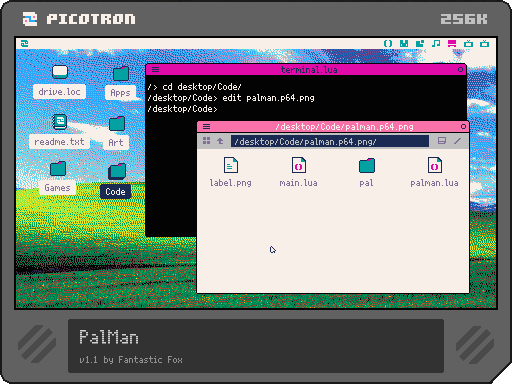This screenshot has width=512, height=384.
Task: Switch to the pink desktop workspace icon
Action: pos(452,43)
